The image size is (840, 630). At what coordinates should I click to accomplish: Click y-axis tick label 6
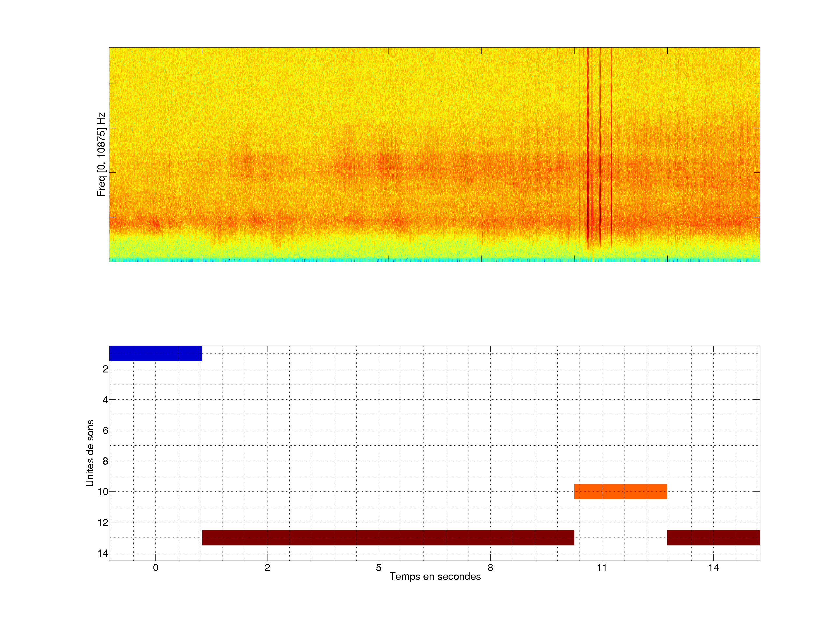click(x=105, y=430)
